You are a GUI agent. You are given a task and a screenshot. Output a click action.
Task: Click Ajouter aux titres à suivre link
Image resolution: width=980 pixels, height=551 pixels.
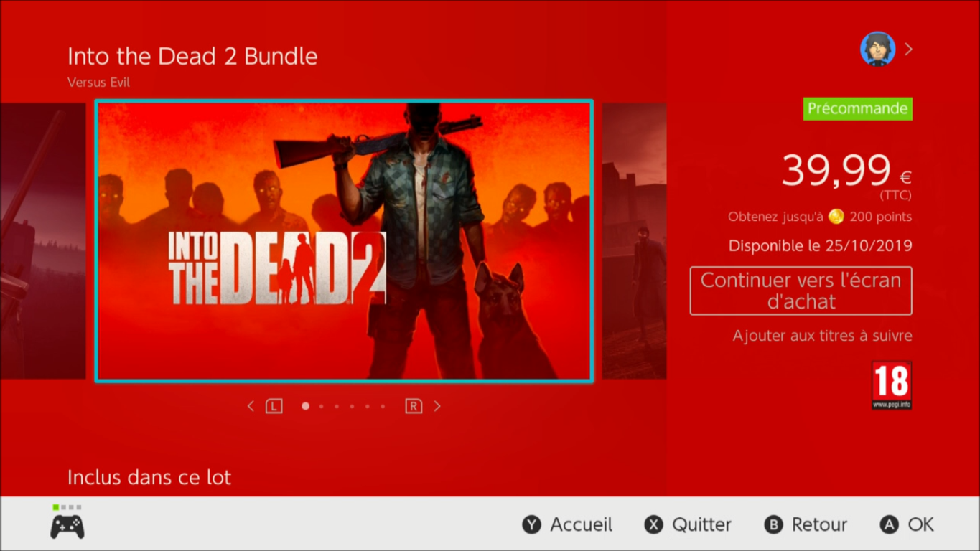pos(822,335)
